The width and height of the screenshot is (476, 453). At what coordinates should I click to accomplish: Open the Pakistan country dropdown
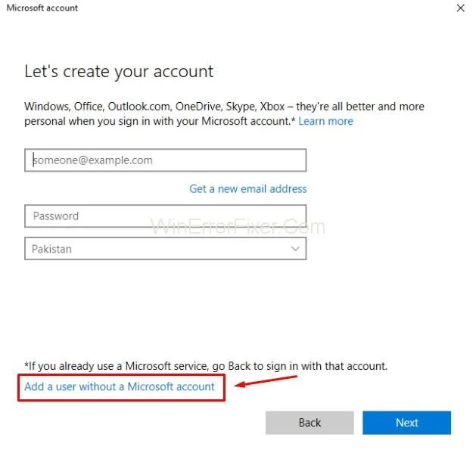click(166, 249)
